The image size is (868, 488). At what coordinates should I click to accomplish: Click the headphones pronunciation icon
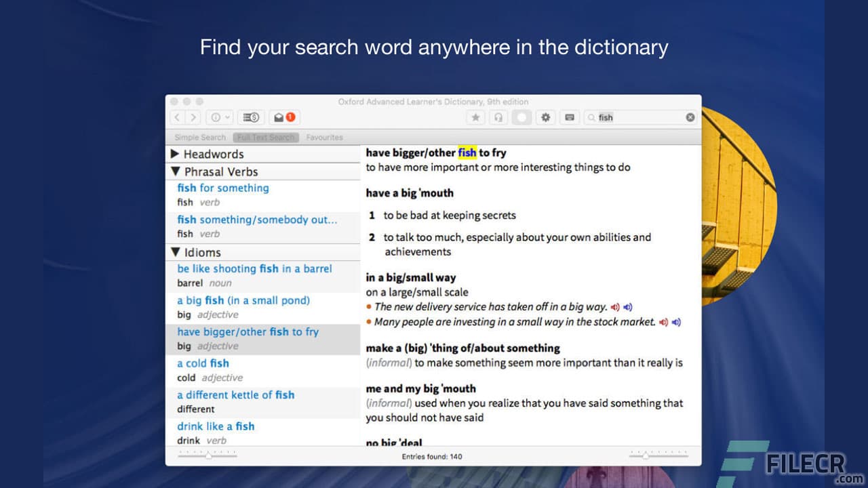click(x=498, y=117)
